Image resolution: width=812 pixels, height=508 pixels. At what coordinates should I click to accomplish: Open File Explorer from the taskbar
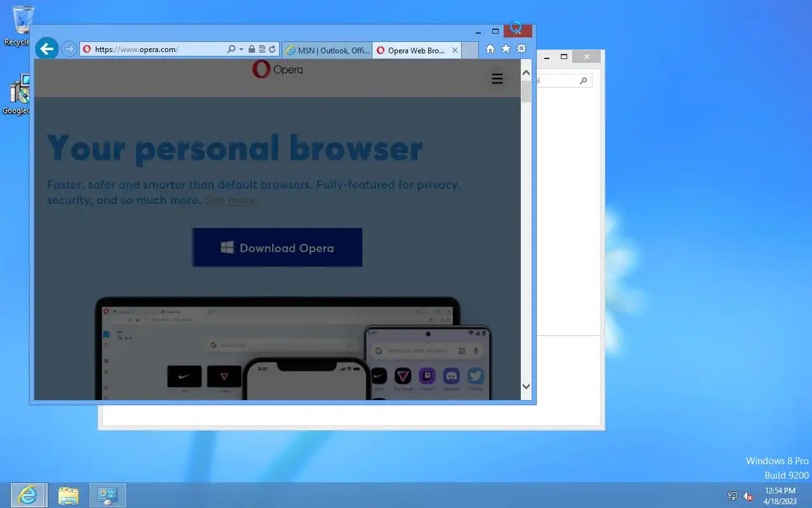[x=68, y=495]
